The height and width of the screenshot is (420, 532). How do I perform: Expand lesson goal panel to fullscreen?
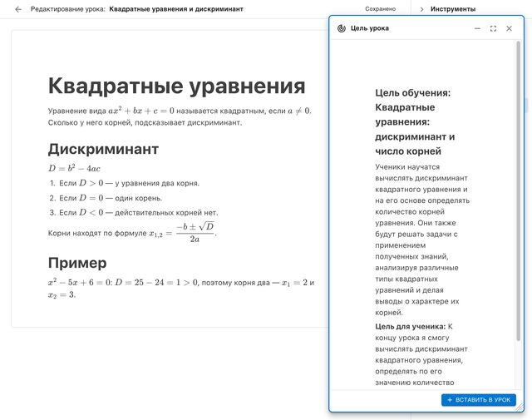(493, 28)
